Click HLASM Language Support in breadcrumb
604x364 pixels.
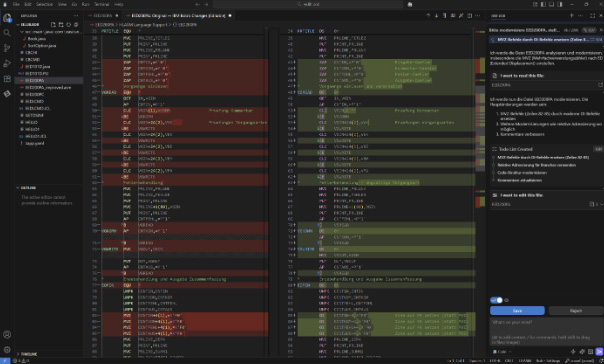pos(143,25)
